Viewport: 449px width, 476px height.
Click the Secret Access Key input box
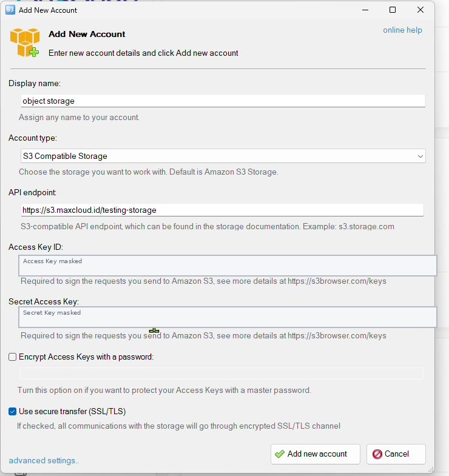click(x=228, y=317)
